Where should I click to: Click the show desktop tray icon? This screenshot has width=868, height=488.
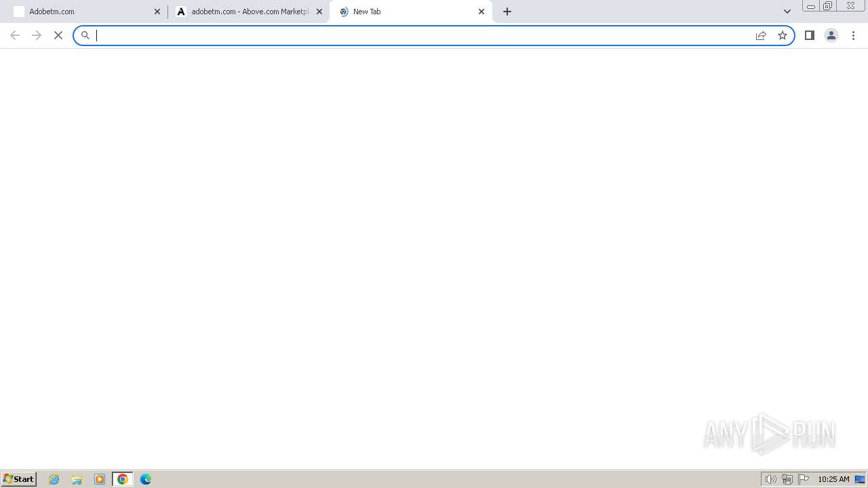pyautogui.click(x=860, y=479)
